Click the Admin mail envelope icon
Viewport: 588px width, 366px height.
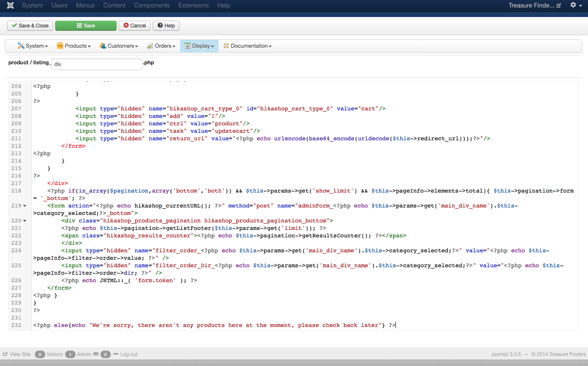click(x=96, y=354)
